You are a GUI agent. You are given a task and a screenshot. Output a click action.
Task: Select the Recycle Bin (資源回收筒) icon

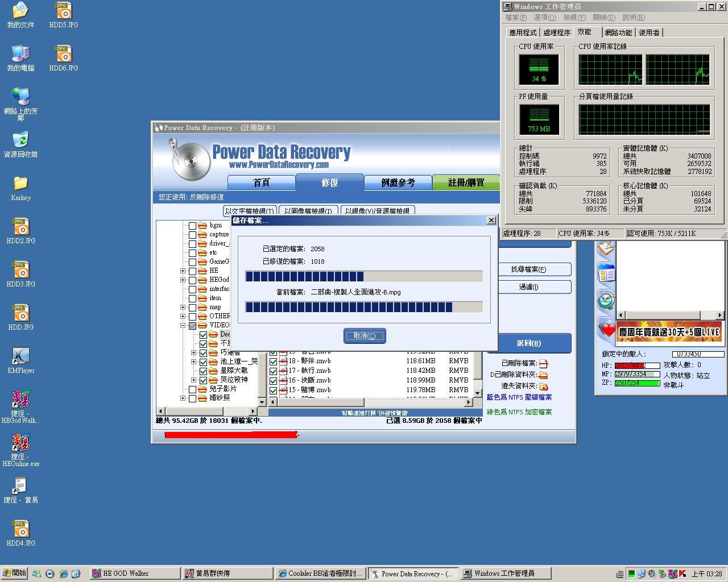click(20, 144)
